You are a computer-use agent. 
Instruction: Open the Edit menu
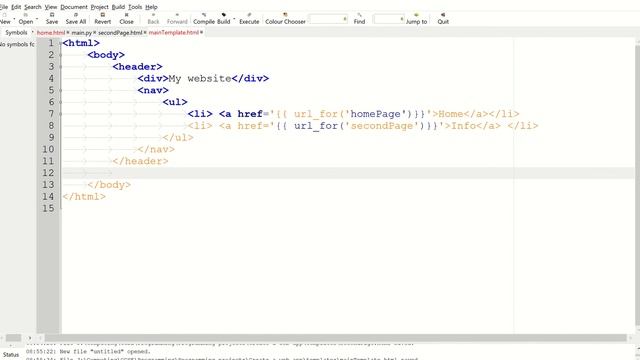coord(16,7)
